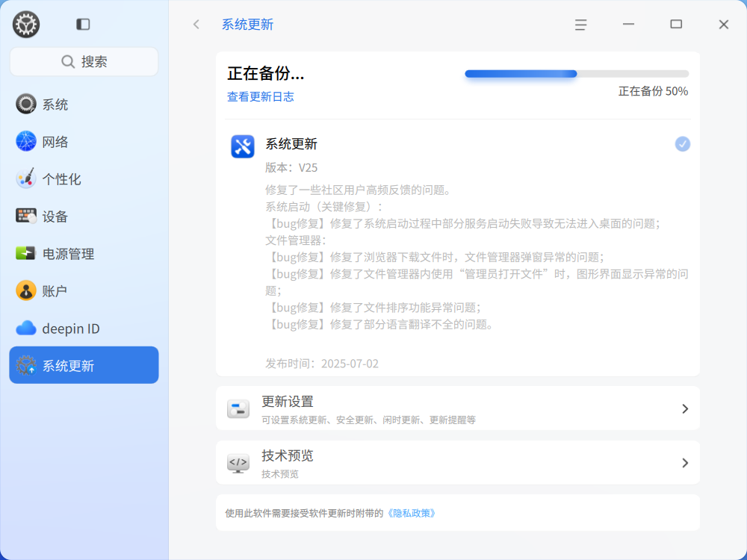The width and height of the screenshot is (747, 560).
Task: Click the 系统 sidebar icon
Action: tap(25, 104)
